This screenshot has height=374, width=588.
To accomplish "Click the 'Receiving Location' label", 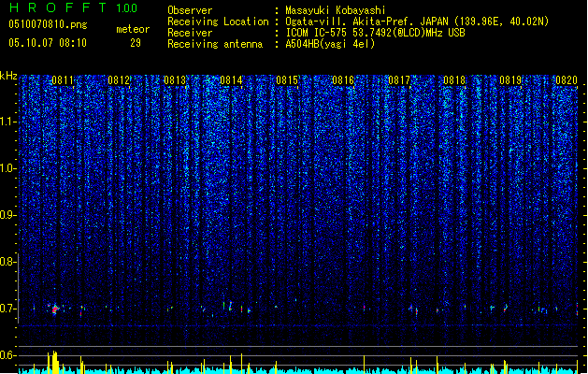I will click(218, 22).
